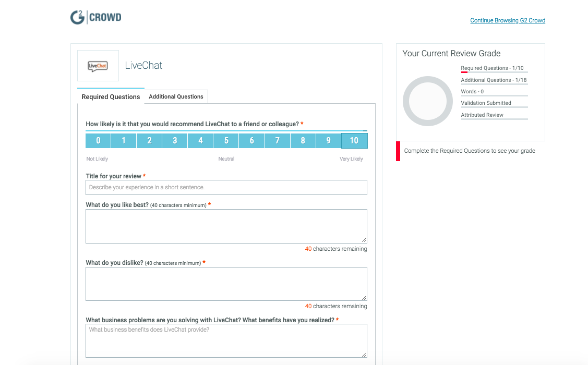The width and height of the screenshot is (588, 365).
Task: Click the Your Current Review Grade heading
Action: tap(451, 53)
